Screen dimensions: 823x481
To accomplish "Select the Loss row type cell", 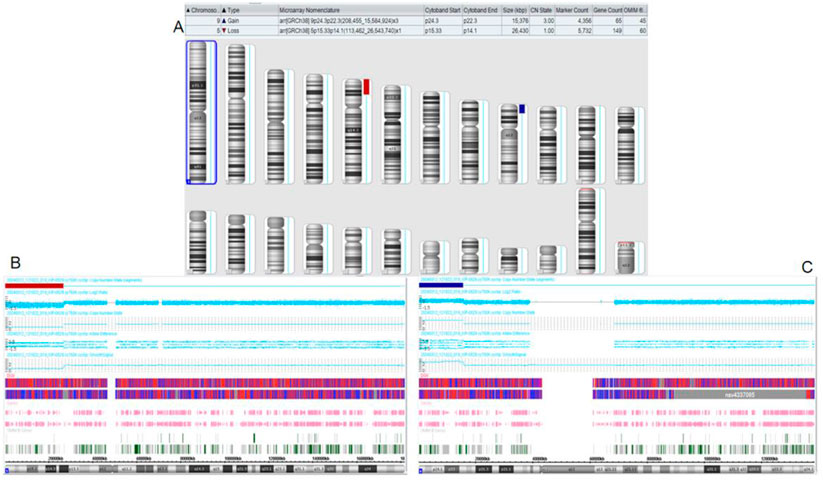I will [x=249, y=31].
